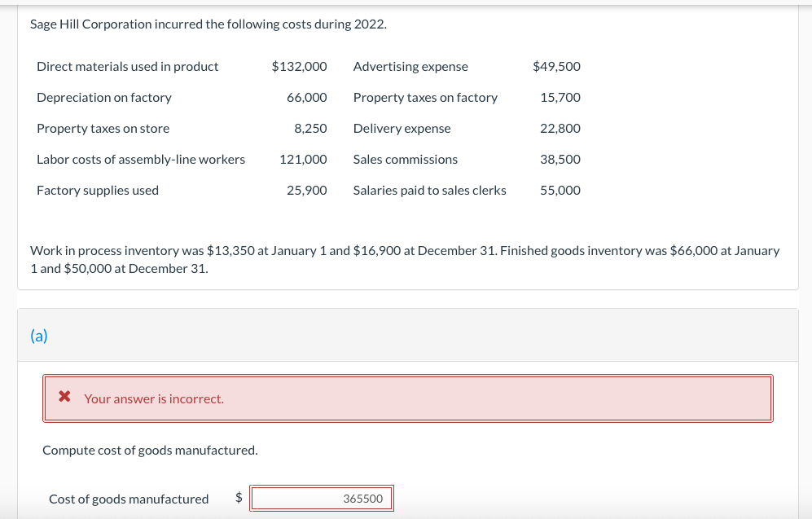Click the Cost of goods manufactured input field
This screenshot has height=519, width=812.
click(322, 499)
